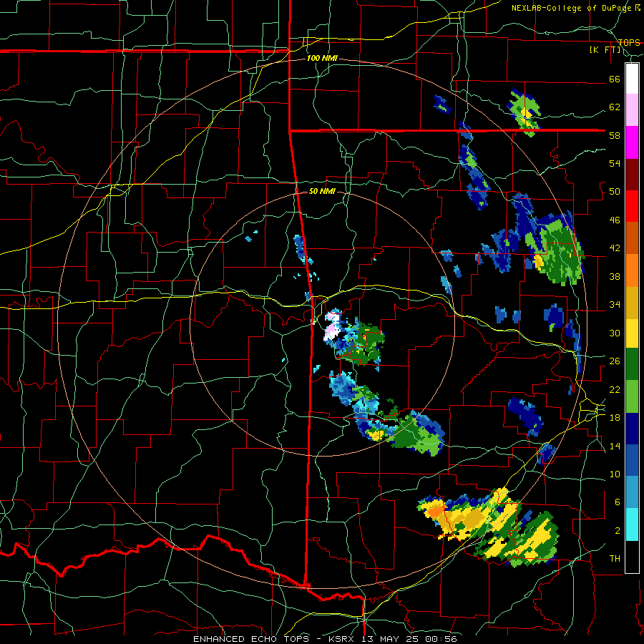Click the 2 value on the legend

coord(618,531)
